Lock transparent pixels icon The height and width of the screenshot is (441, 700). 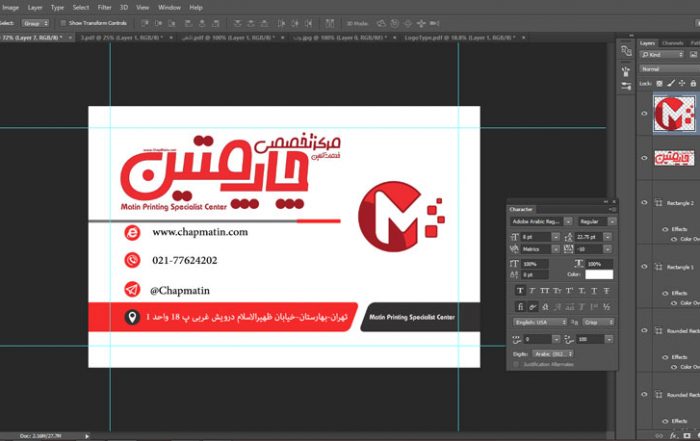[659, 83]
